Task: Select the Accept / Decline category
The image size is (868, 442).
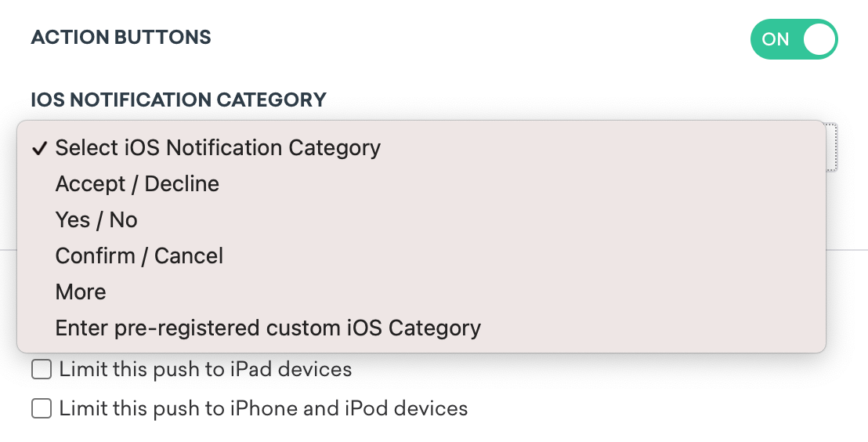Action: click(137, 184)
